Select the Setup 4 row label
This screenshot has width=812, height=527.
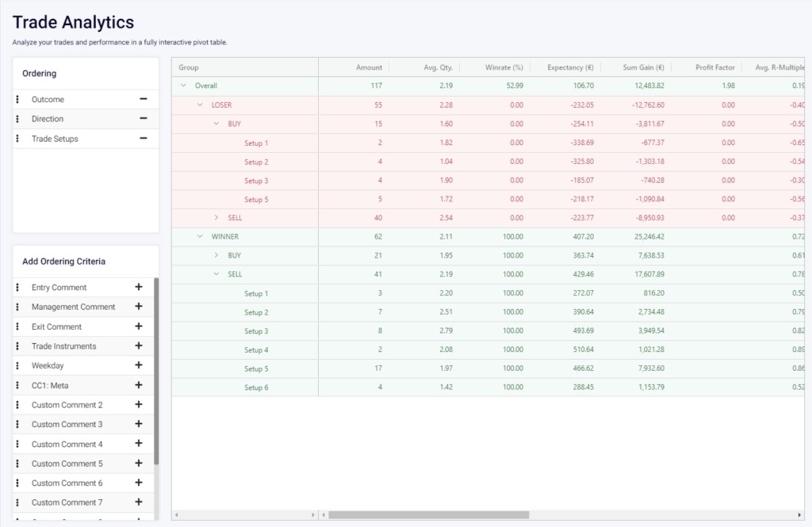point(256,350)
